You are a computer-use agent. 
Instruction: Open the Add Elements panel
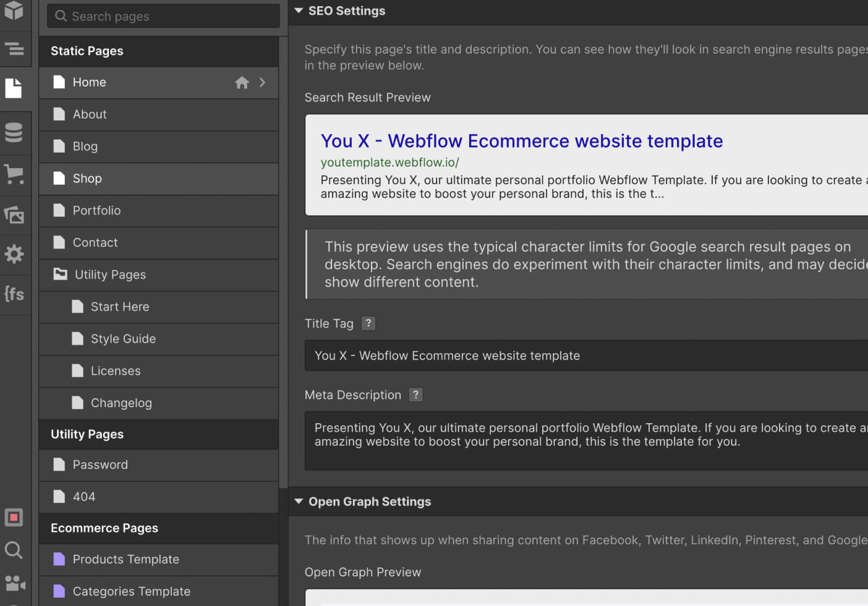15,11
